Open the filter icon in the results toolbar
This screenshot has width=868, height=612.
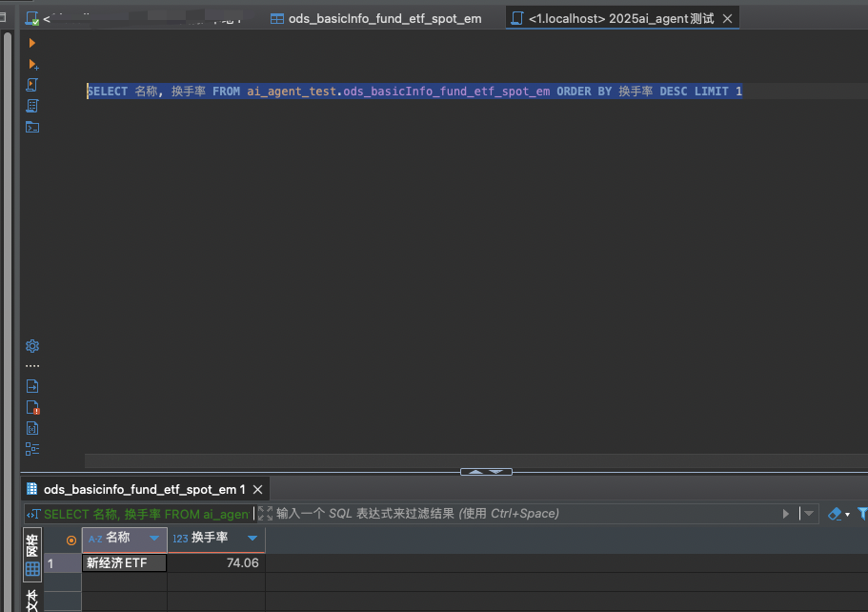pos(860,514)
